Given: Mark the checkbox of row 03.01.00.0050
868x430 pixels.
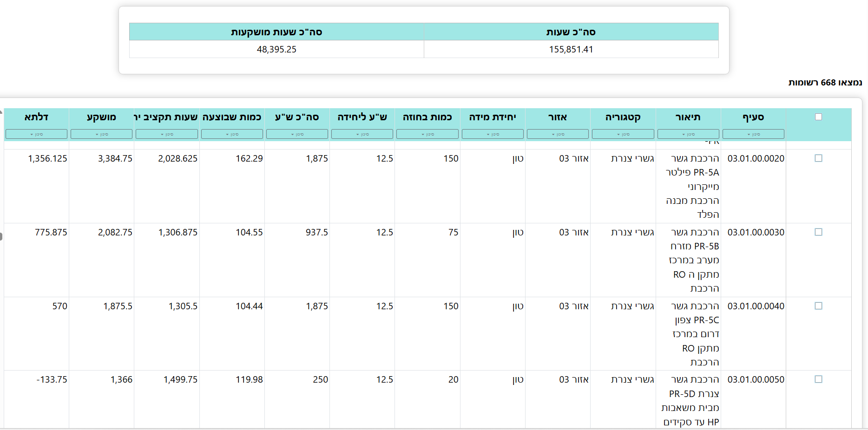Looking at the screenshot, I should (x=818, y=379).
